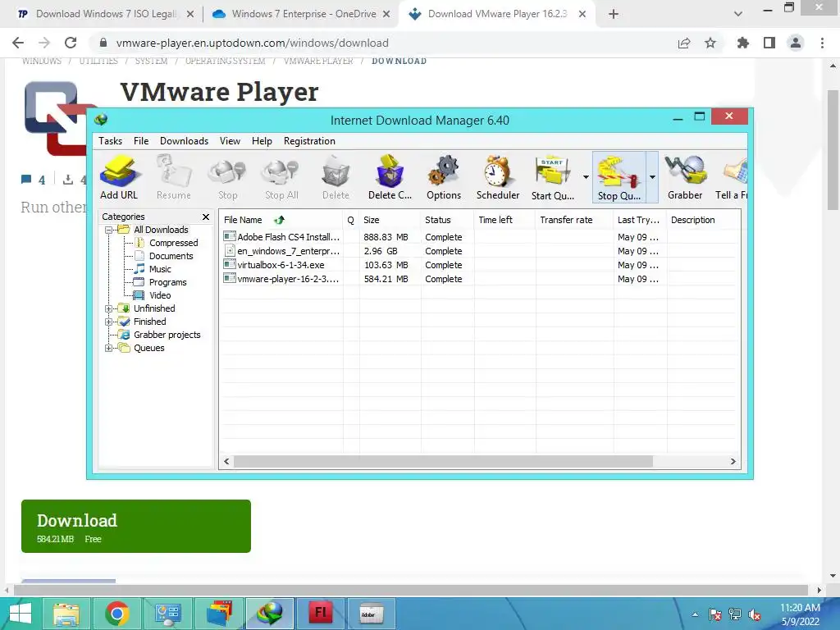Image resolution: width=840 pixels, height=630 pixels.
Task: Select vmware-player-16-2-3 download row
Action: (480, 279)
